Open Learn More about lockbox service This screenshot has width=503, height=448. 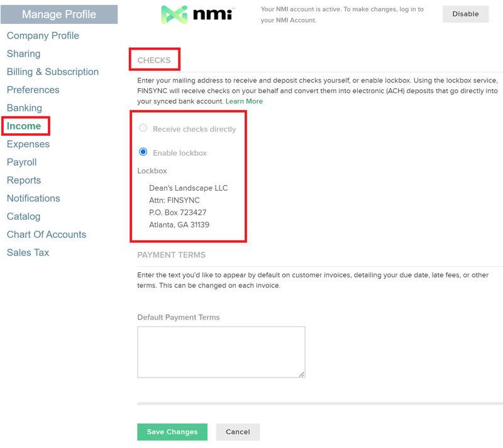(x=244, y=101)
